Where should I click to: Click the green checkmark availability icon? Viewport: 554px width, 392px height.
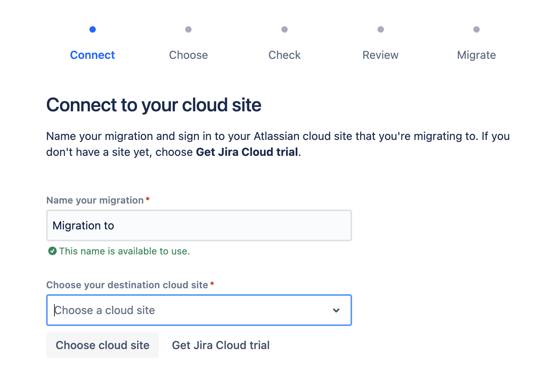tap(52, 251)
